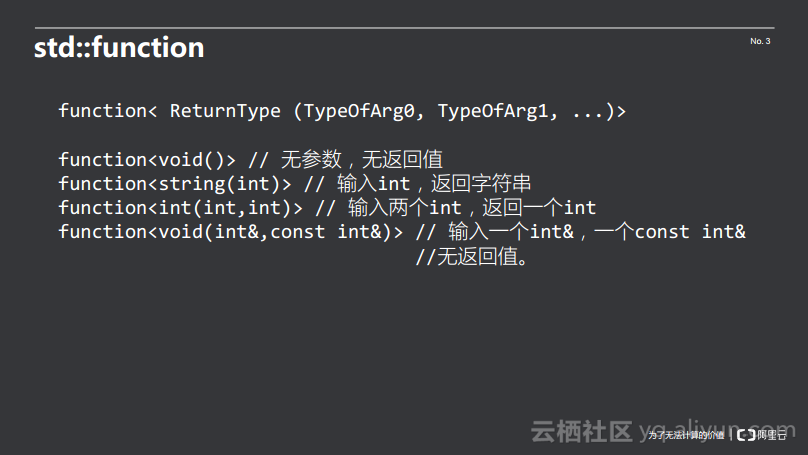Click the std::function slide title
This screenshot has width=808, height=455.
point(119,47)
